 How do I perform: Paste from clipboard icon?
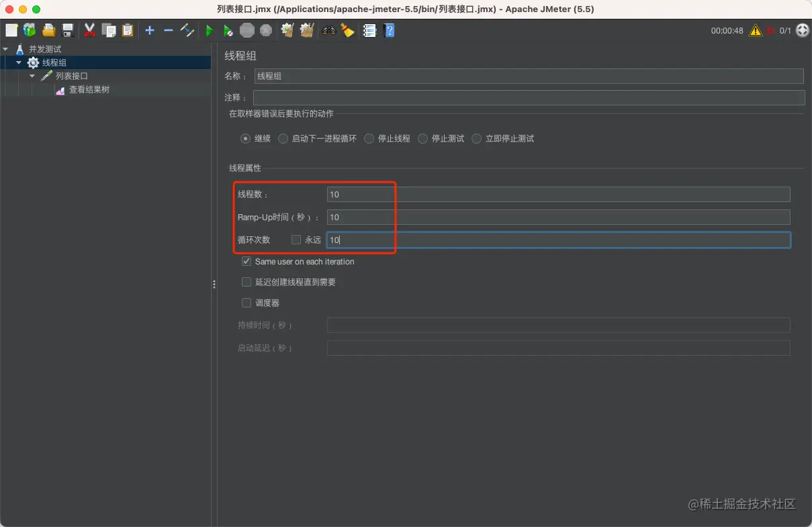(128, 30)
